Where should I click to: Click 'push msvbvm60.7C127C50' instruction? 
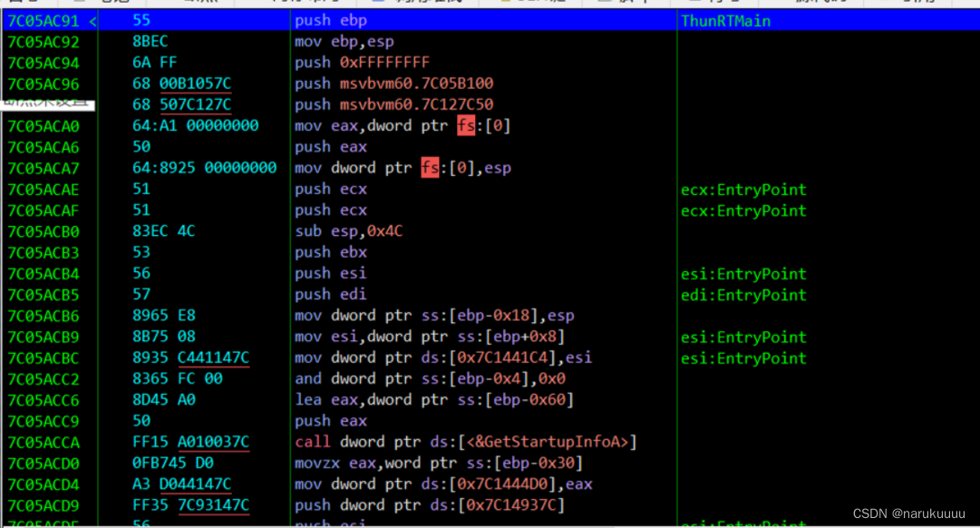pyautogui.click(x=393, y=104)
